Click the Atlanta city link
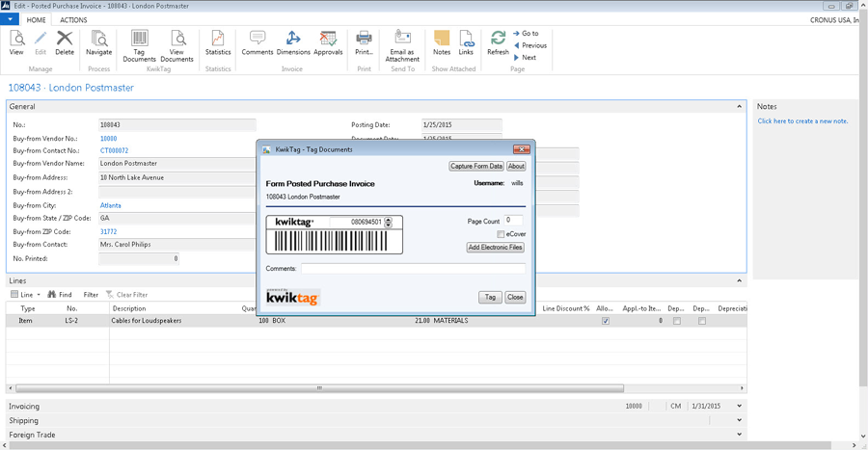Viewport: 868px width, 450px height. click(111, 205)
